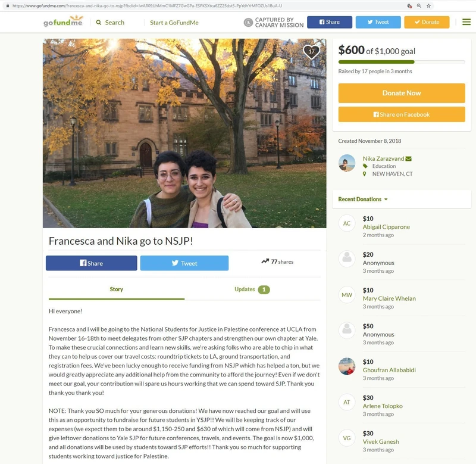Image resolution: width=476 pixels, height=464 pixels.
Task: Open the Start a GoFundMe link
Action: pyautogui.click(x=174, y=23)
